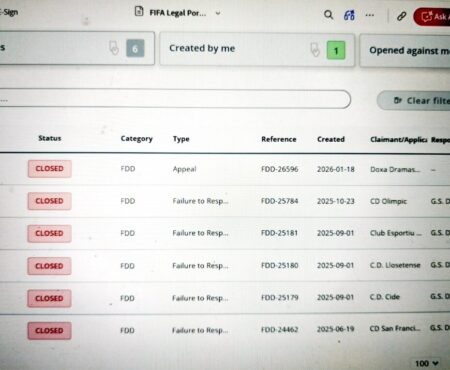This screenshot has width=450, height=370.
Task: Click claimant CD Olimpic
Action: click(388, 202)
